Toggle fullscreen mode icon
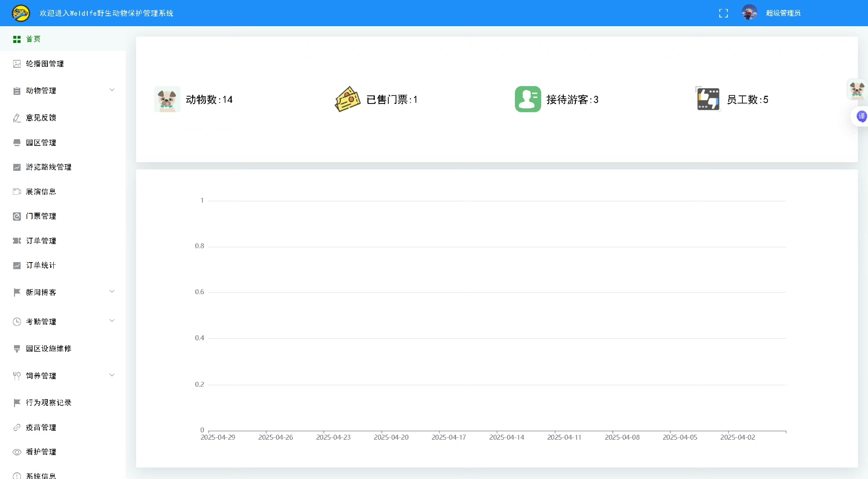 tap(723, 14)
